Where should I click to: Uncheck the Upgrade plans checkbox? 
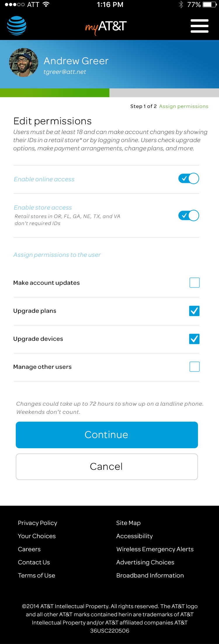(194, 311)
